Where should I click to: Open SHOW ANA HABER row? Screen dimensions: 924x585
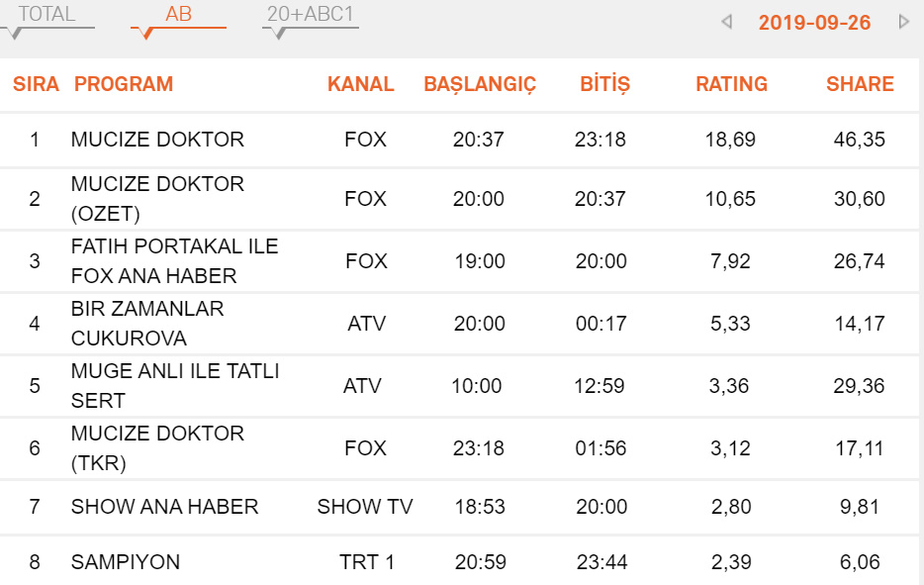click(x=164, y=507)
